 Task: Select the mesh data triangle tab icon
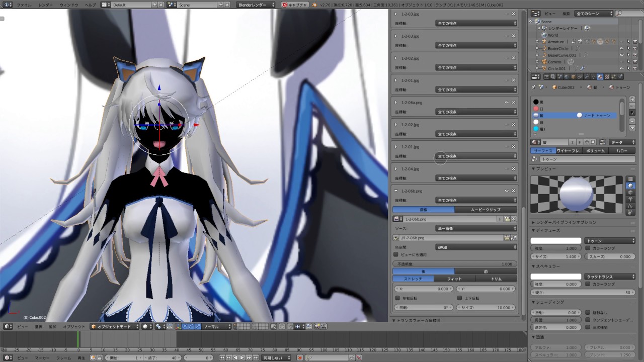(593, 76)
